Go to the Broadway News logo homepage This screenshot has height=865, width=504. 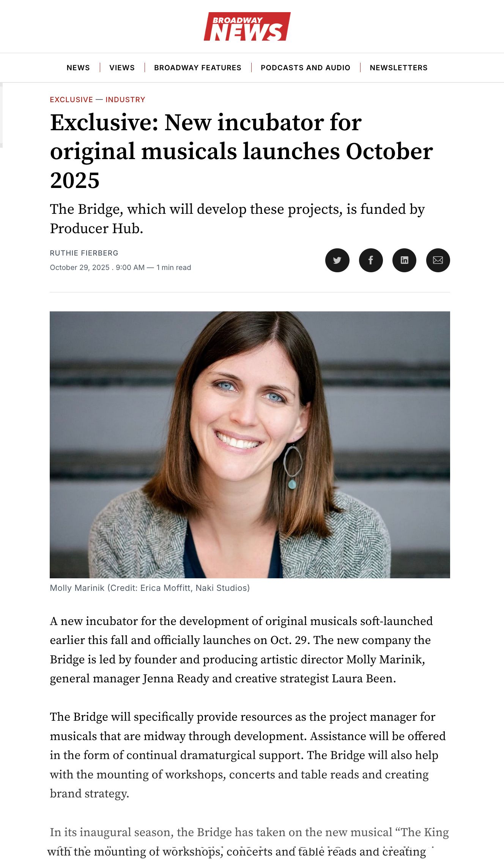(x=247, y=27)
